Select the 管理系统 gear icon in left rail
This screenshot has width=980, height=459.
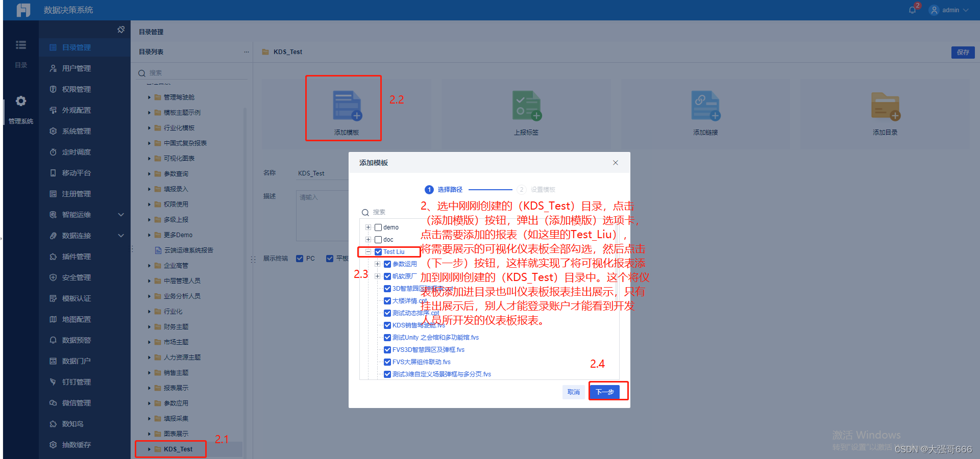pos(21,101)
